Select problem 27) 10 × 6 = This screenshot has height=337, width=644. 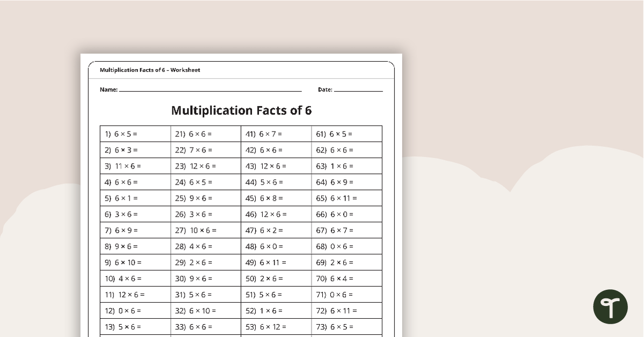[196, 230]
